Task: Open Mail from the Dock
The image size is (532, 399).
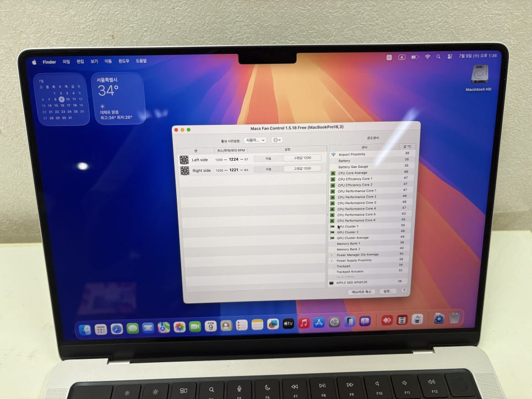Action: [x=148, y=328]
